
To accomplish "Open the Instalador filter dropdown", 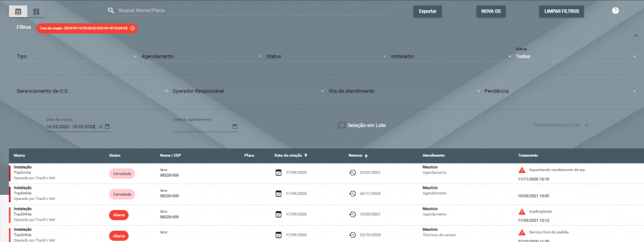I will [x=452, y=57].
